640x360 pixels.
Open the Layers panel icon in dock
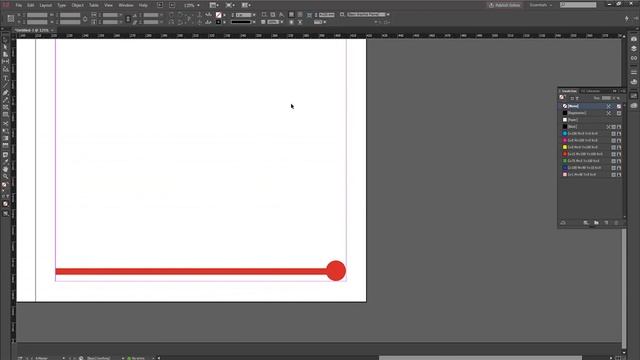click(x=633, y=49)
